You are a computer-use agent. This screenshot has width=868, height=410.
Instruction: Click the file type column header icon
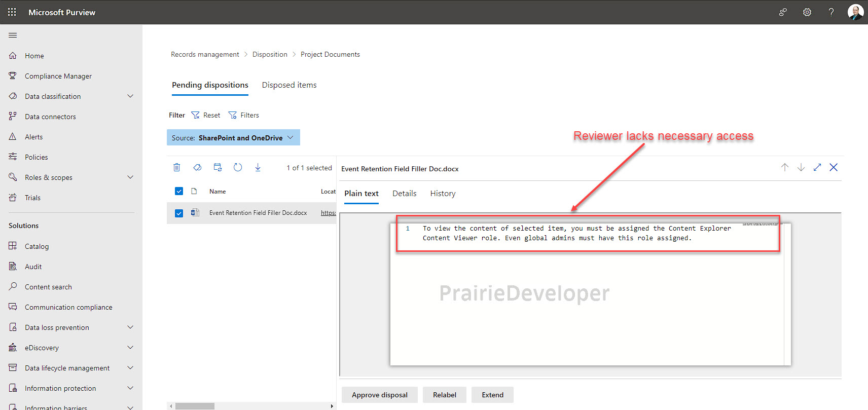click(194, 191)
